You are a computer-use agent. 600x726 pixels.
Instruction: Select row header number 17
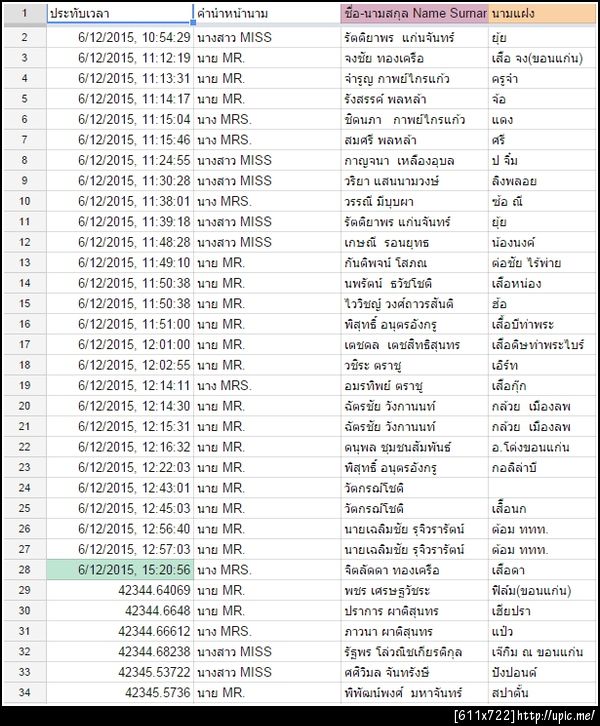click(x=25, y=344)
